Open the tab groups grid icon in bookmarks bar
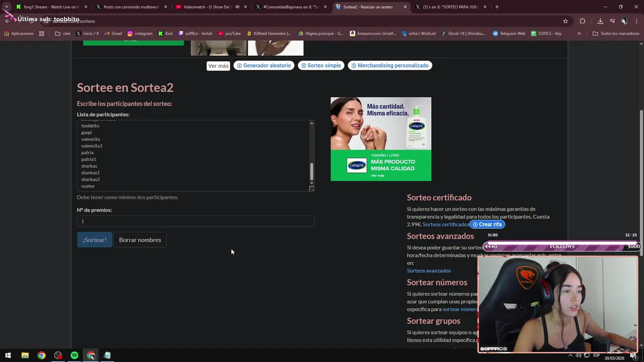This screenshot has height=362, width=644. (x=42, y=34)
